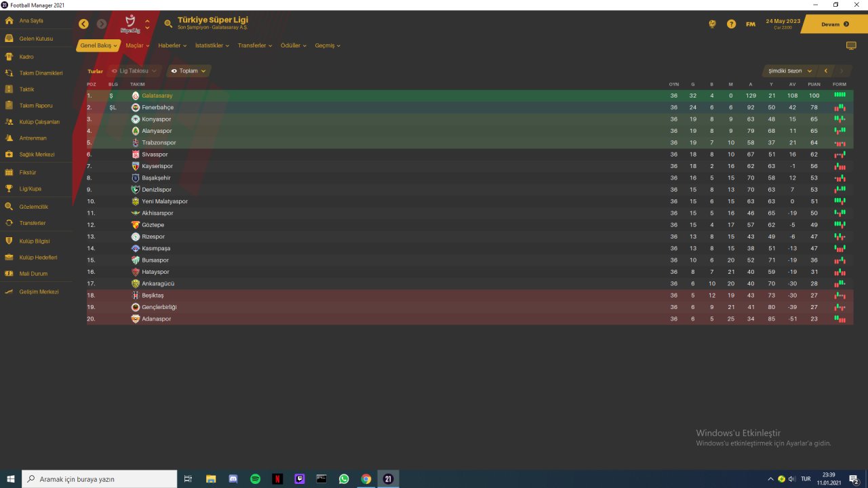Click Göztepe club badge in table
This screenshot has height=488, width=868.
tap(136, 224)
